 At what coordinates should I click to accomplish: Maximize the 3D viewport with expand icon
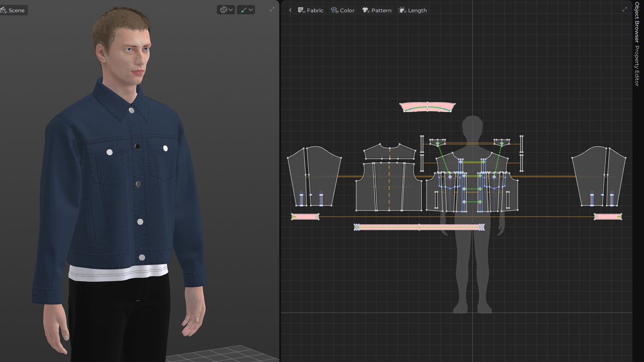(272, 9)
